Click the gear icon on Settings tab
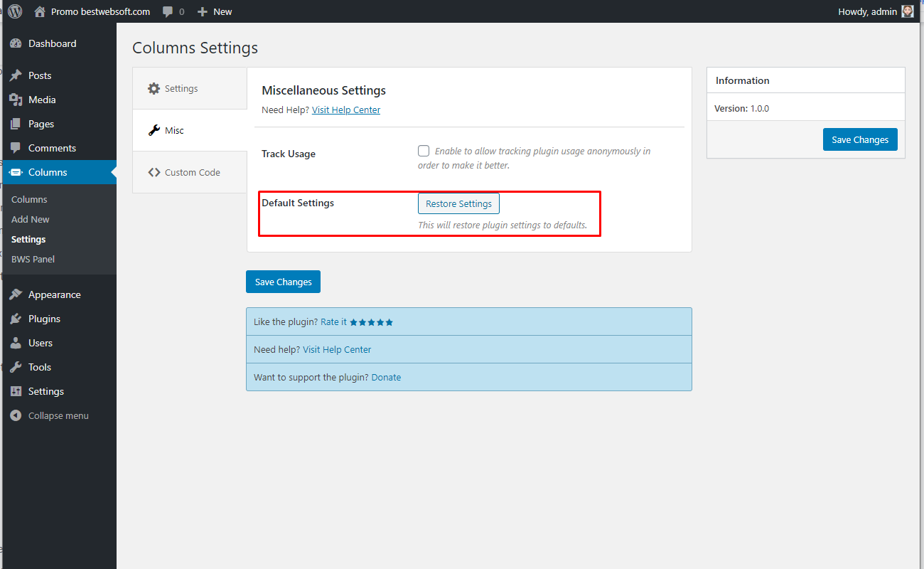This screenshot has height=569, width=924. [154, 88]
